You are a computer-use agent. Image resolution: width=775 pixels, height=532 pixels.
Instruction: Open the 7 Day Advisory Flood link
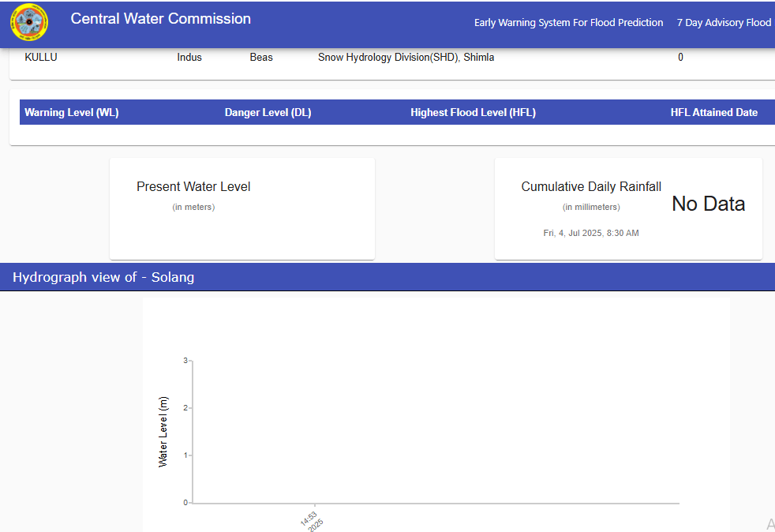(723, 23)
